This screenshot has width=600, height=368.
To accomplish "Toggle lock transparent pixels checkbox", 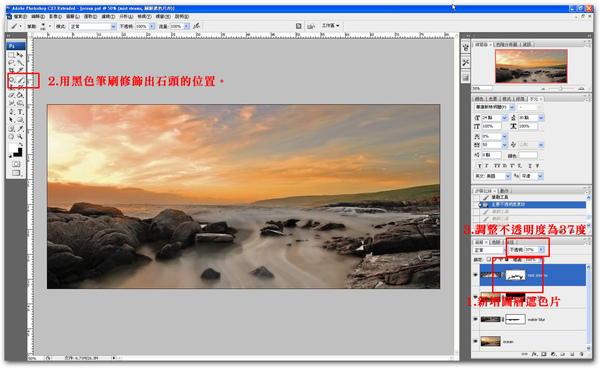I will tap(488, 259).
